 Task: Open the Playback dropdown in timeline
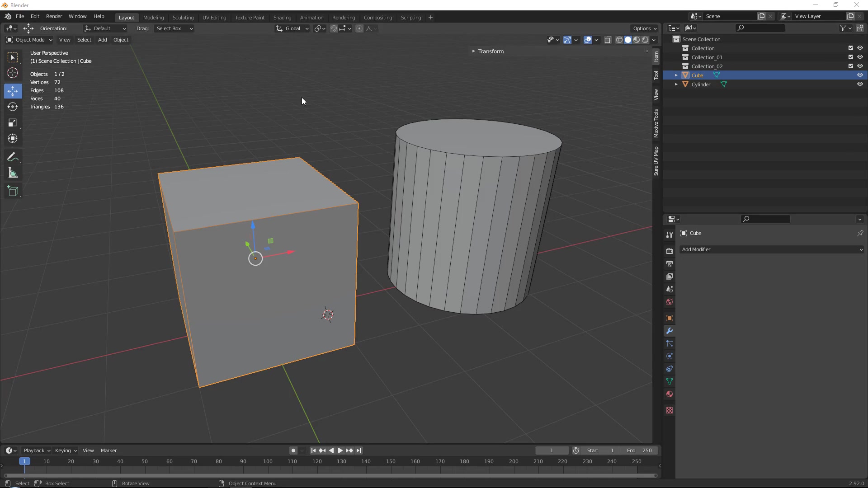coord(37,450)
